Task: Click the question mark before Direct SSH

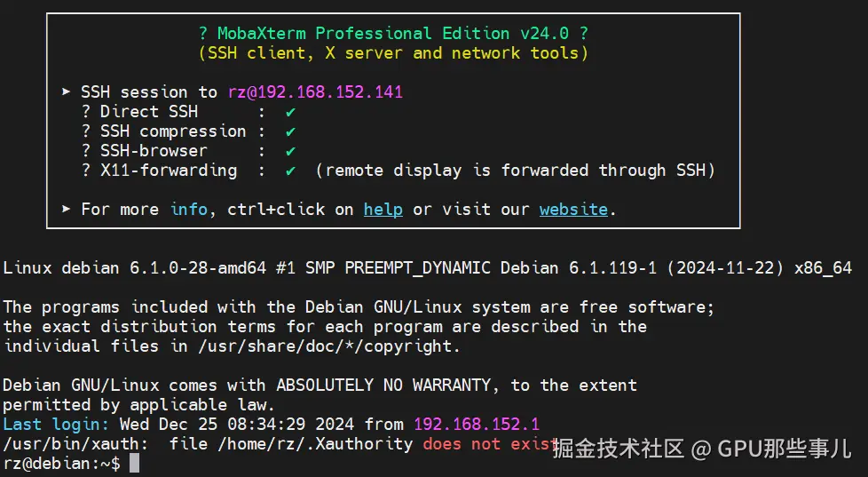Action: 86,112
